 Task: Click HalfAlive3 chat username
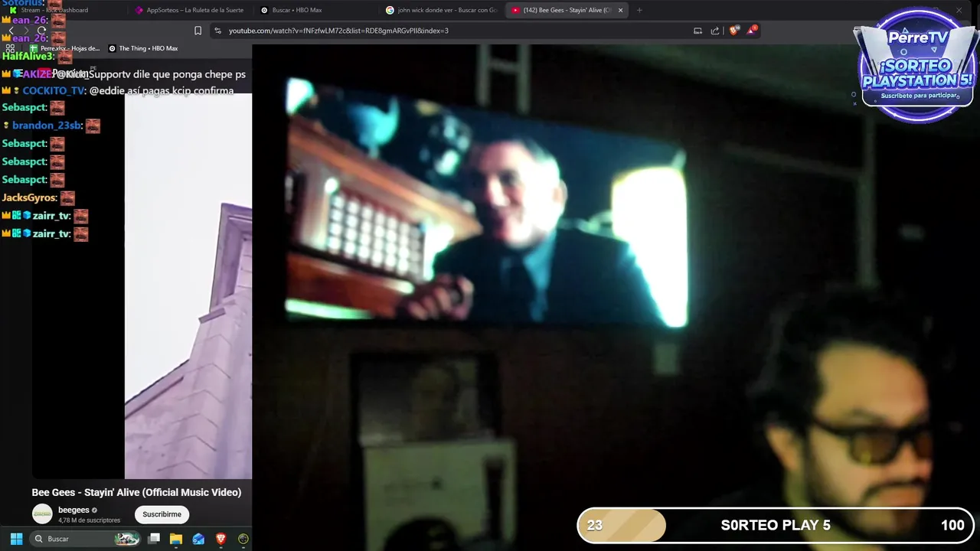point(28,56)
